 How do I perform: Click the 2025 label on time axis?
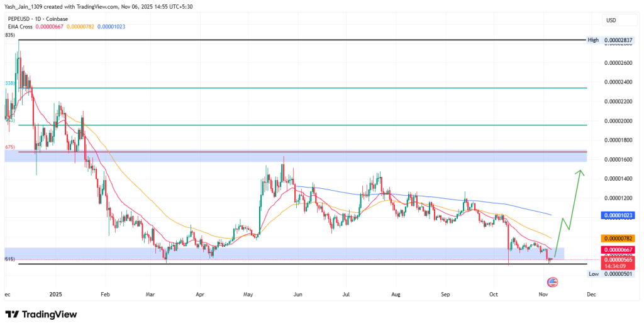tap(55, 293)
